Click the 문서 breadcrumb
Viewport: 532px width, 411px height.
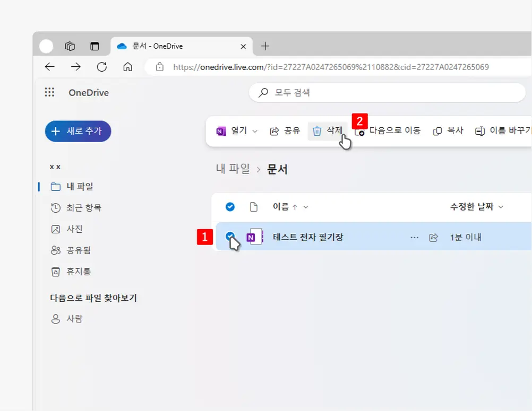point(277,169)
